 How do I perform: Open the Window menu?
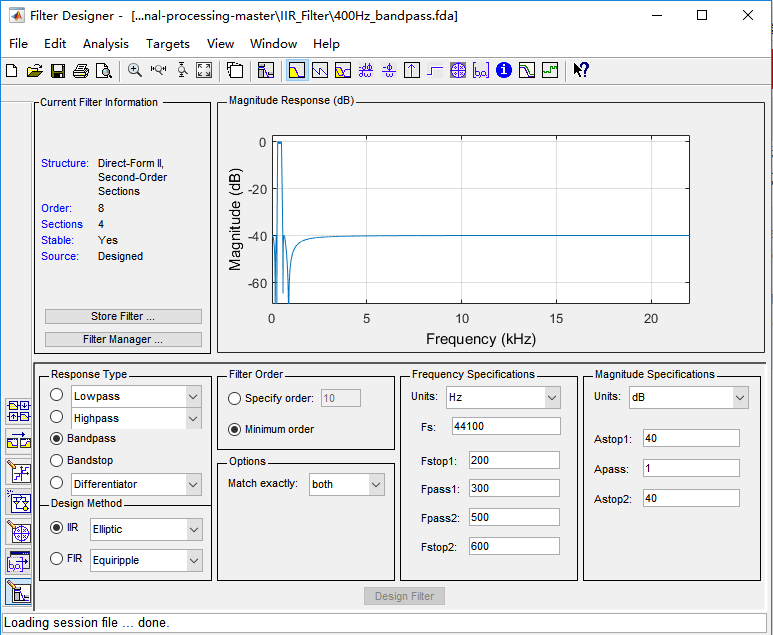pyautogui.click(x=274, y=44)
